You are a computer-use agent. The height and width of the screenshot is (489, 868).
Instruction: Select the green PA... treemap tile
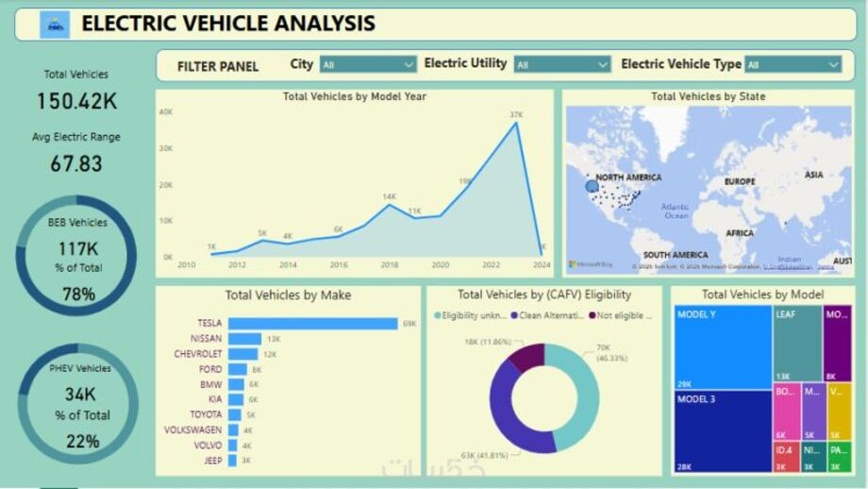[840, 457]
